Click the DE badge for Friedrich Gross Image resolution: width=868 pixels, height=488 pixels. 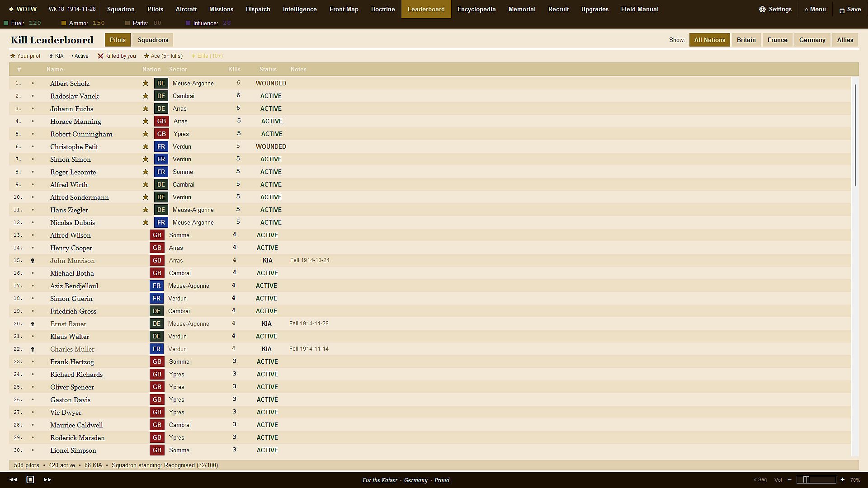tap(156, 311)
